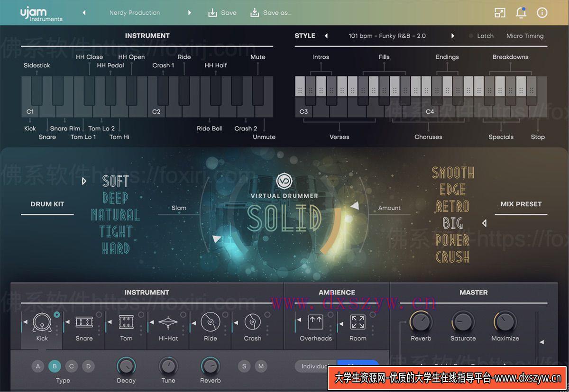Click the Solo S button
This screenshot has height=392, width=569.
(x=244, y=366)
